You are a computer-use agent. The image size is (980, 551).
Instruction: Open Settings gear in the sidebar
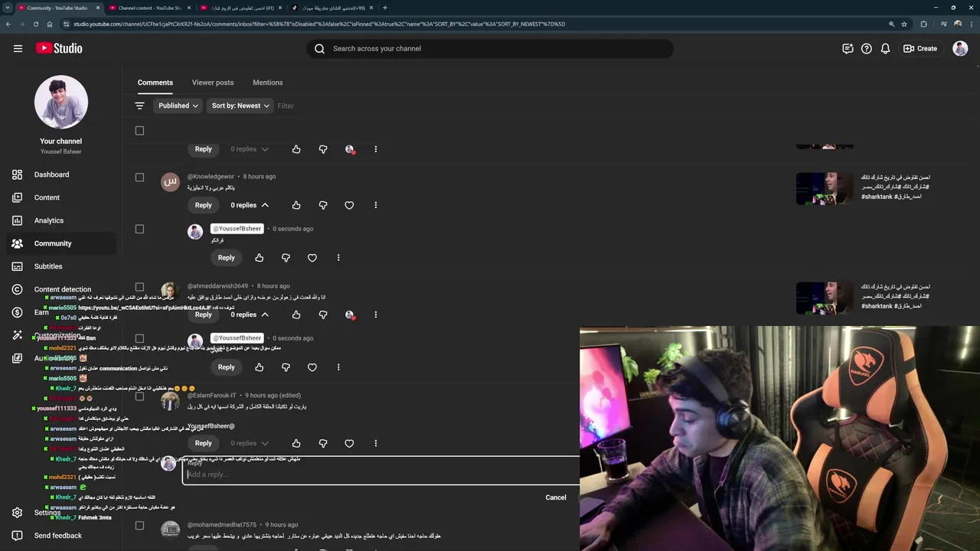[18, 513]
